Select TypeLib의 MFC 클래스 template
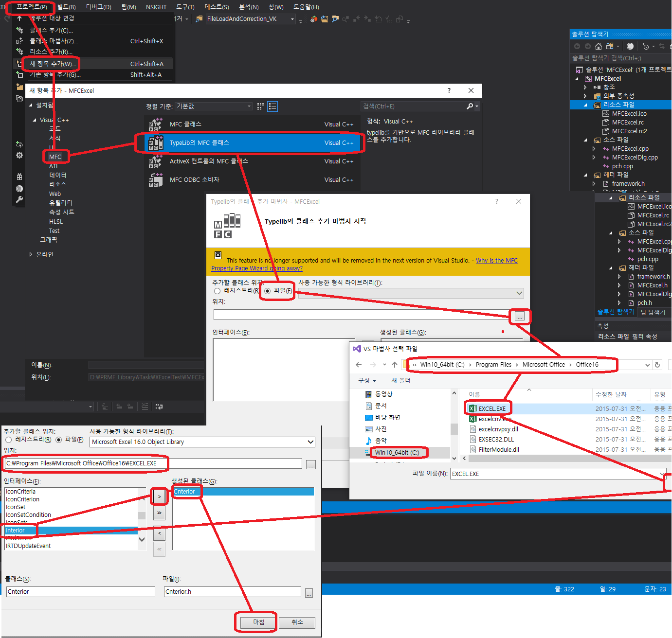This screenshot has height=638, width=672. tap(253, 143)
